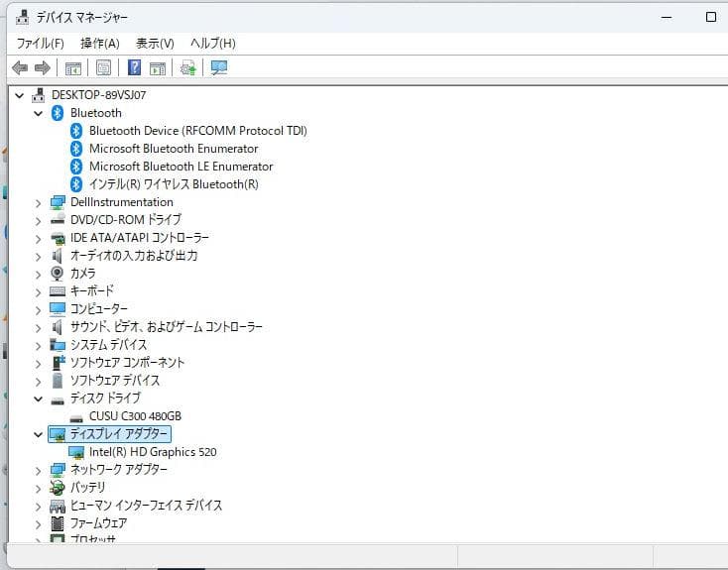
Task: Select the カメラ category label
Action: (82, 274)
